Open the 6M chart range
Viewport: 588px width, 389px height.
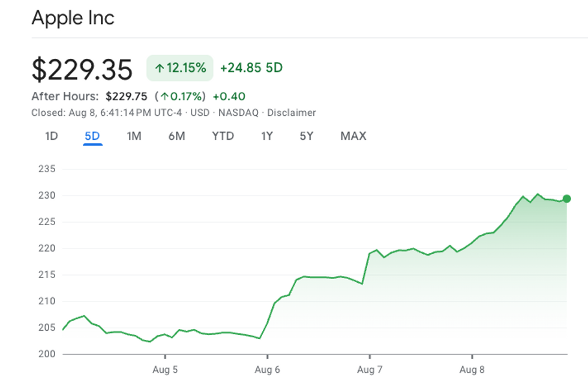[x=176, y=136]
